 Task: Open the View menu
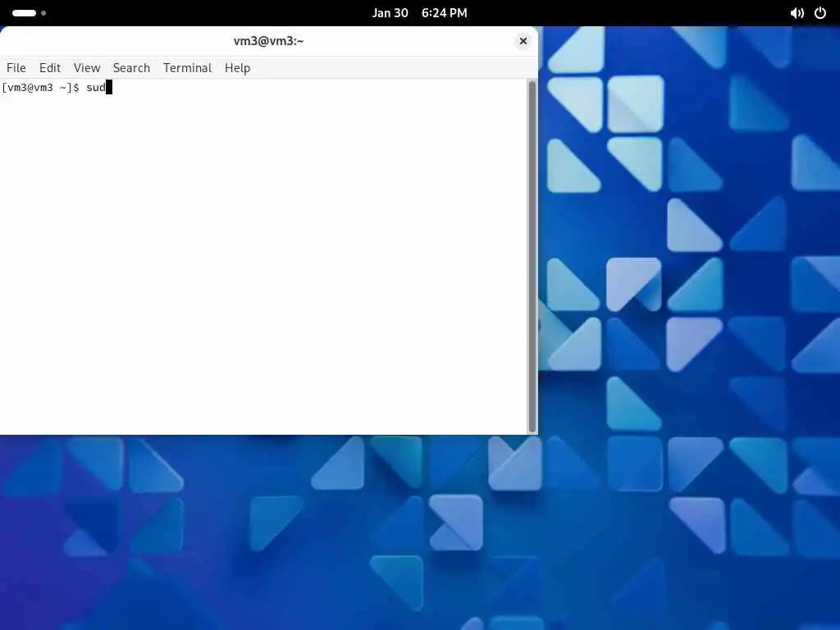pos(87,68)
